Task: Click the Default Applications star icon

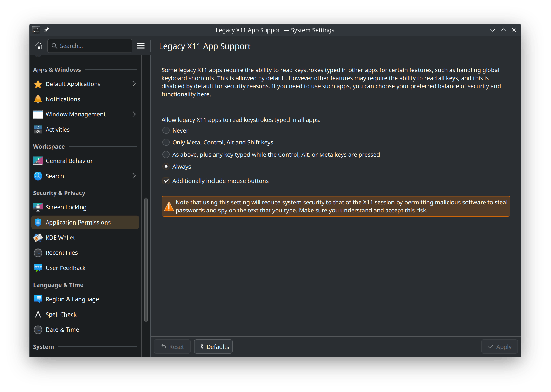Action: 38,84
